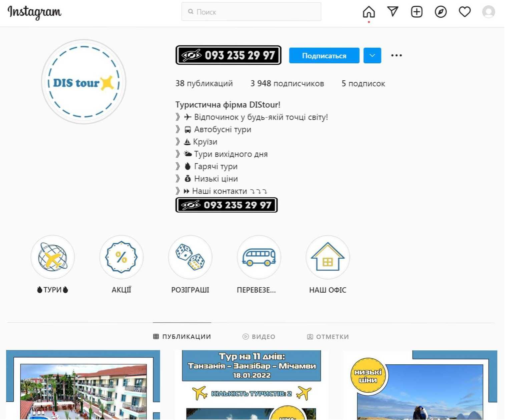Open options with the three dots icon

[396, 55]
